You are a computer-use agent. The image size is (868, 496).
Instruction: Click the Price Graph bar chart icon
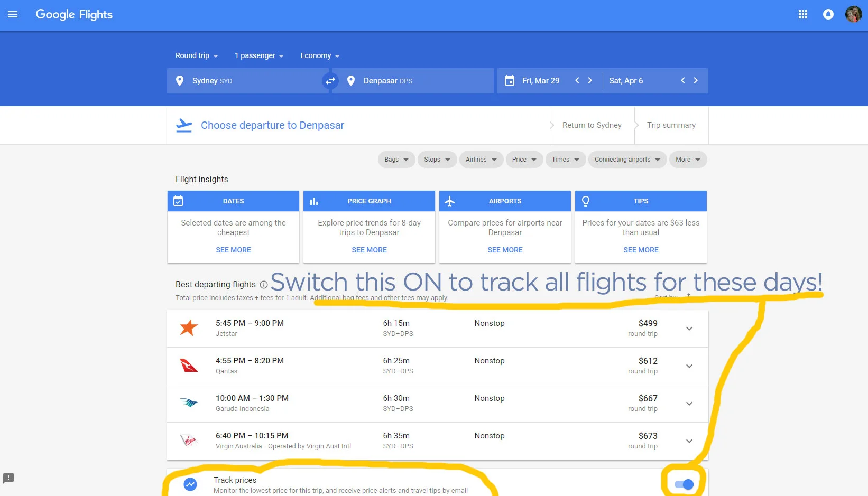pyautogui.click(x=314, y=201)
